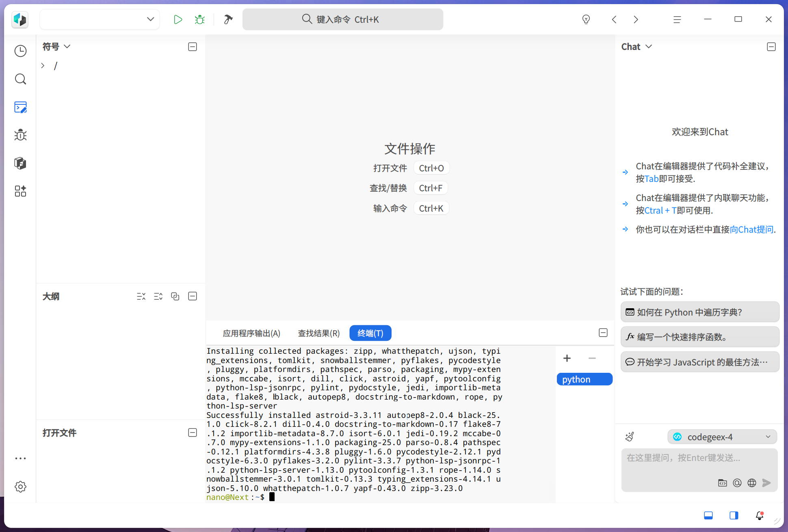Screen dimensions: 788x532
Task: Open the hamburger menu icon
Action: point(677,19)
